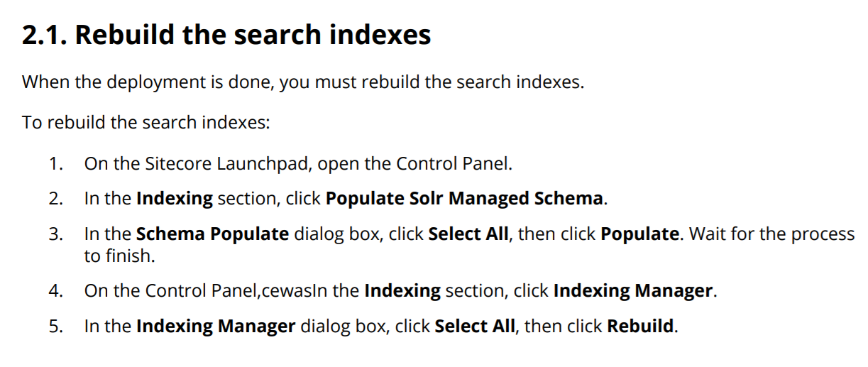Click bold "Select All" in step 3
The width and height of the screenshot is (868, 367).
pos(468,234)
